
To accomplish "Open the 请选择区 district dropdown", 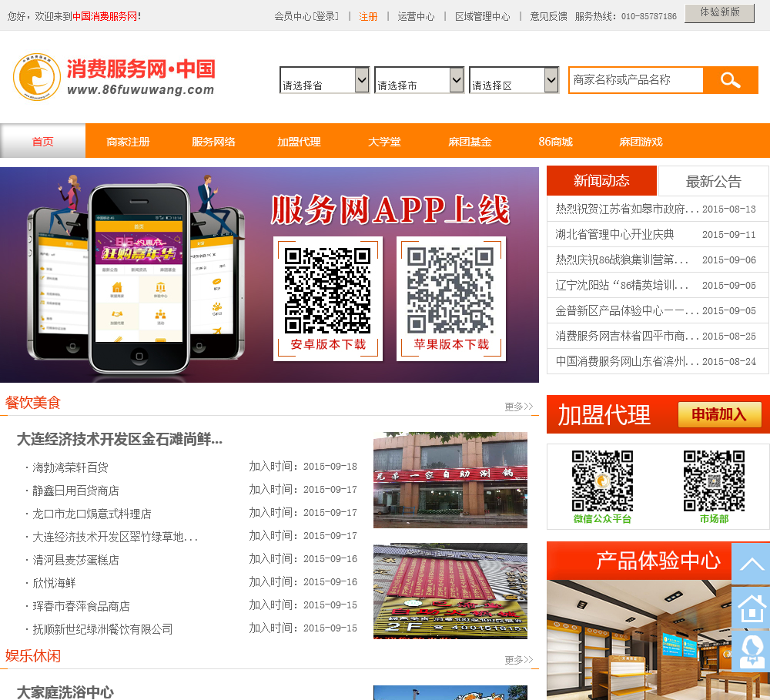I will coord(514,80).
